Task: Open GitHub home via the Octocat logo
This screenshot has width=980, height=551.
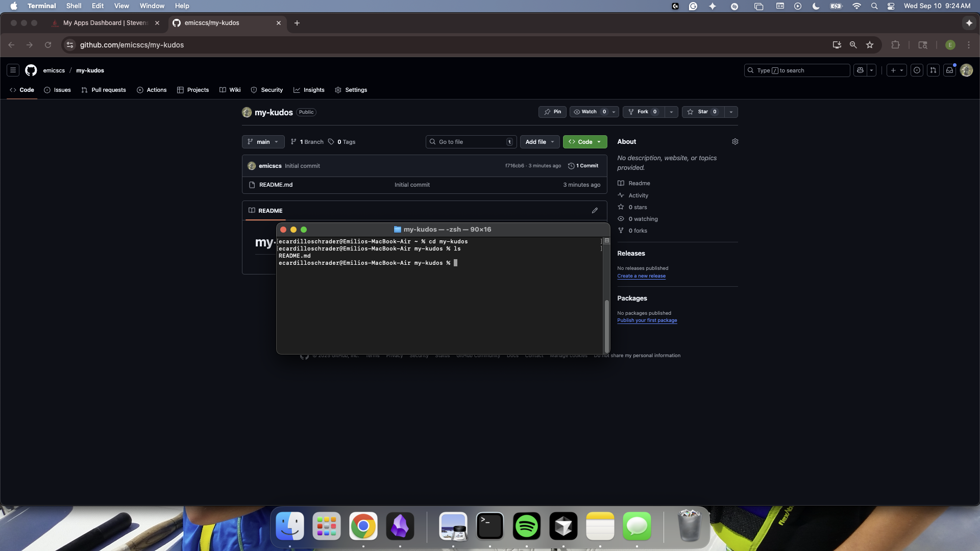Action: (x=31, y=70)
